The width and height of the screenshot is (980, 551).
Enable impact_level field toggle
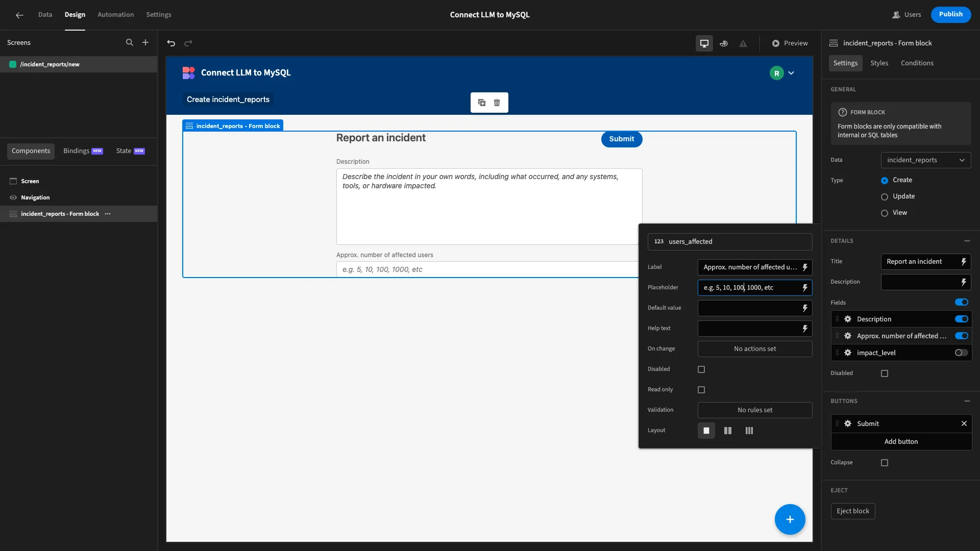(962, 353)
